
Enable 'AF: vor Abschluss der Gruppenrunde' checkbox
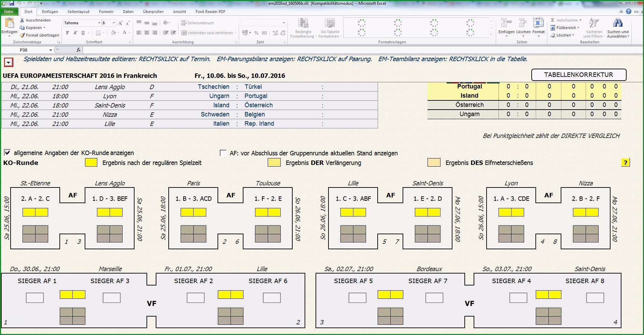point(223,153)
